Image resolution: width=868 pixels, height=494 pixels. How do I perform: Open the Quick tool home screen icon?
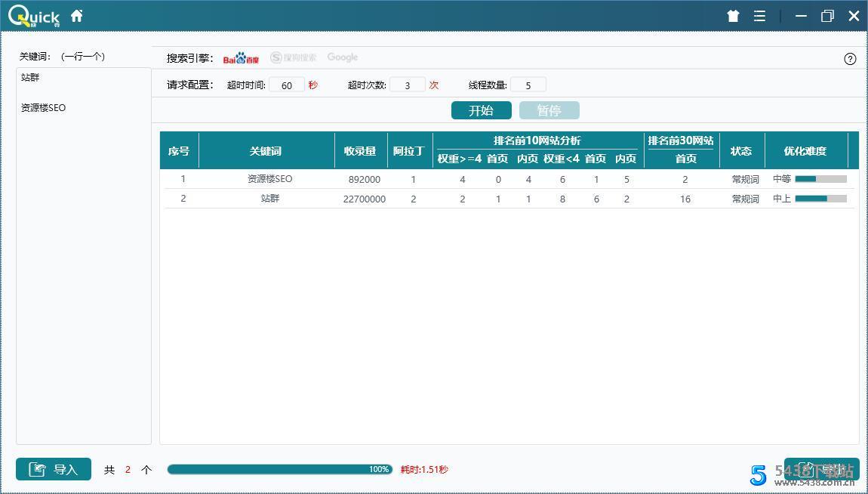click(76, 14)
